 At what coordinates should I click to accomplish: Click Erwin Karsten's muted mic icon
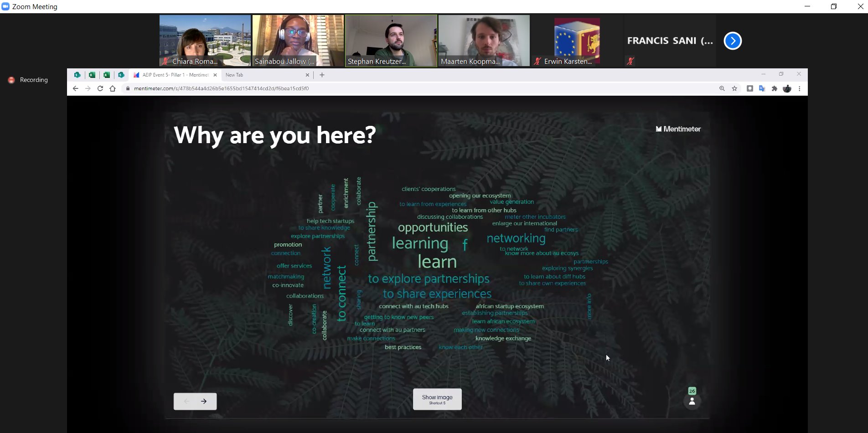538,61
